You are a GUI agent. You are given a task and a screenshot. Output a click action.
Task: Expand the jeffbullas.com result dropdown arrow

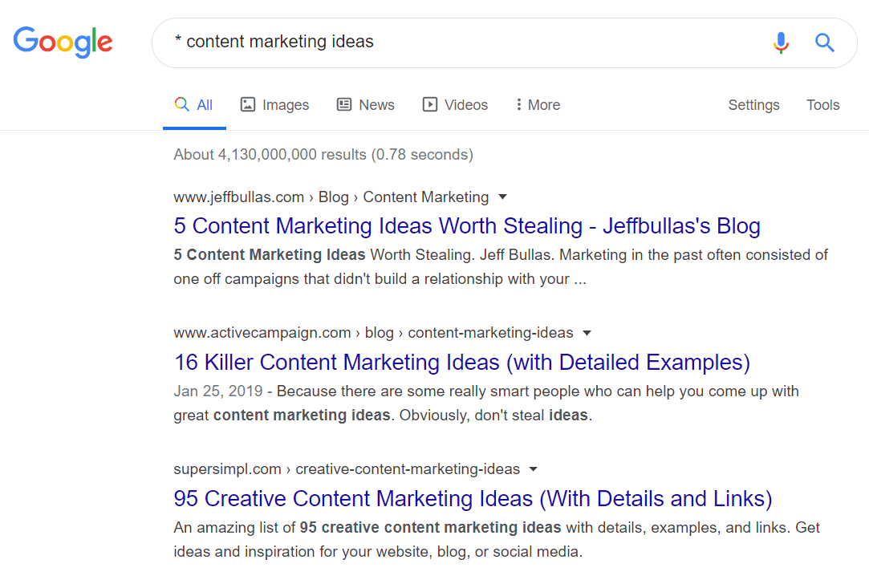coord(502,197)
